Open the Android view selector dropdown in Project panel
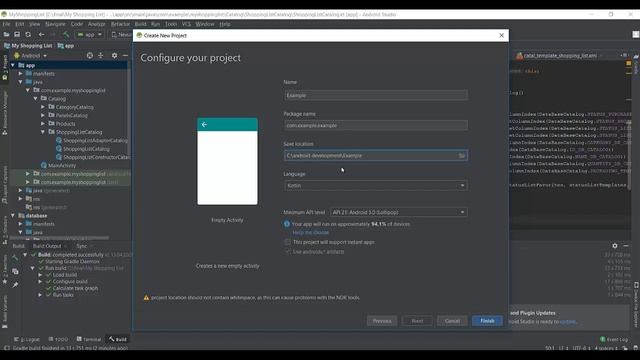 tap(31, 56)
